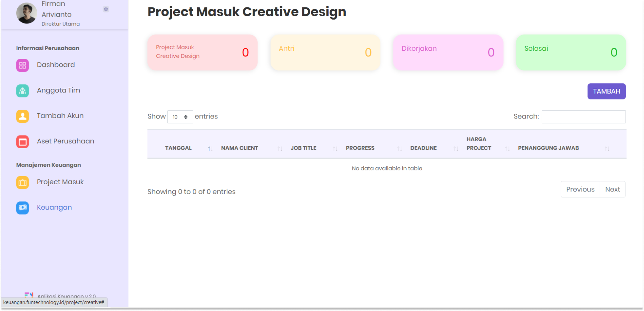Viewport: 644px width, 311px height.
Task: Click the pink Dashboard grid icon
Action: click(x=22, y=65)
